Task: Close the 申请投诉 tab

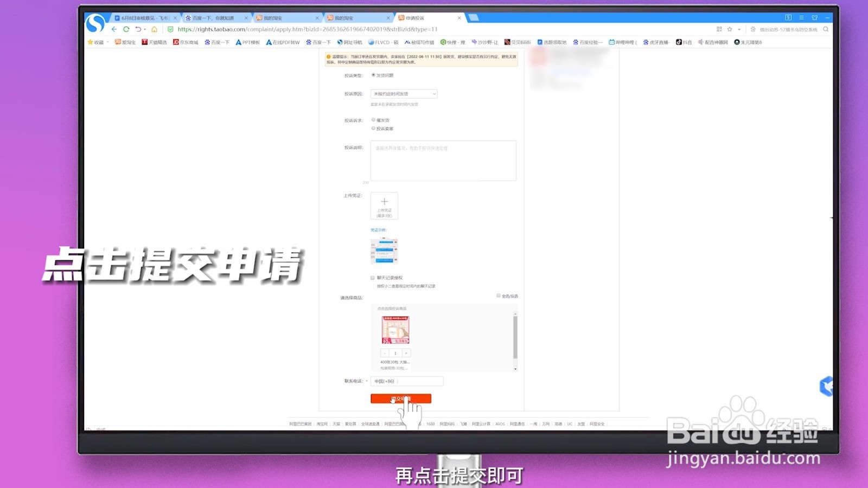Action: point(459,18)
